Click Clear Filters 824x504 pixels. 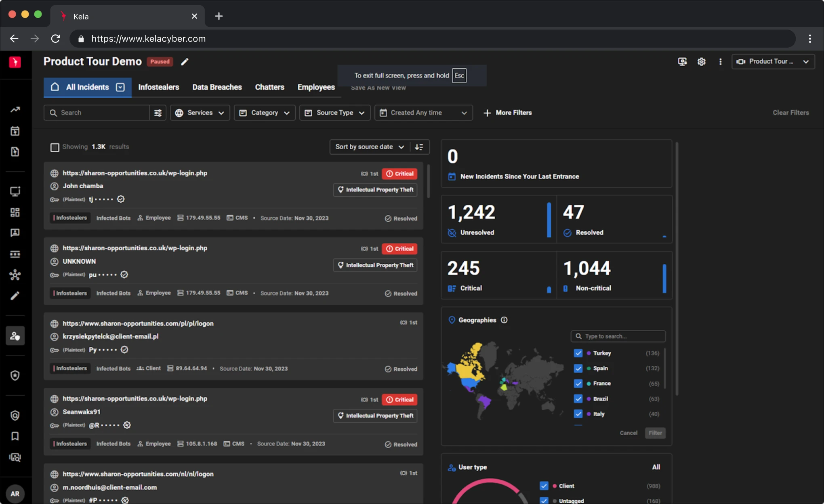tap(790, 113)
